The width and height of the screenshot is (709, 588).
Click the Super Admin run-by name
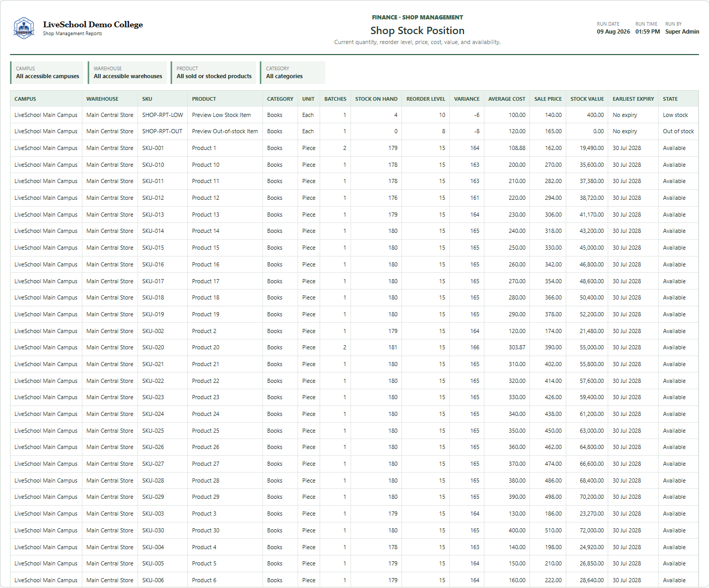[682, 31]
